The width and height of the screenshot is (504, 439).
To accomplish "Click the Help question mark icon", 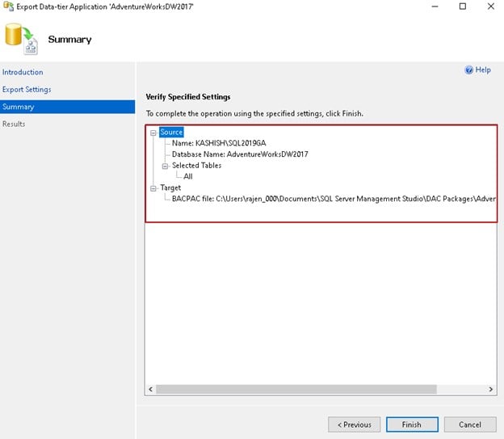I will pyautogui.click(x=468, y=70).
